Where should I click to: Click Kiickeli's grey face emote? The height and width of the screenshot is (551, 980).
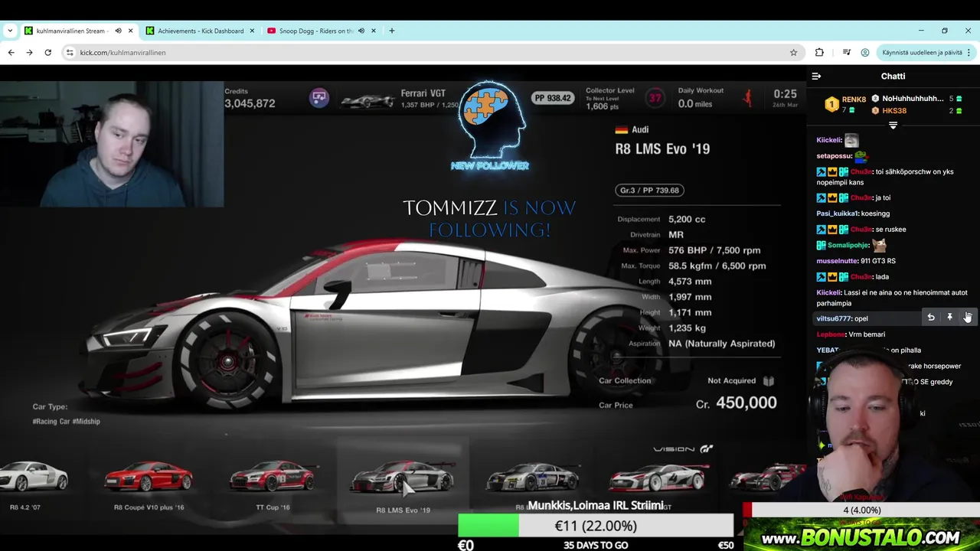coord(851,140)
